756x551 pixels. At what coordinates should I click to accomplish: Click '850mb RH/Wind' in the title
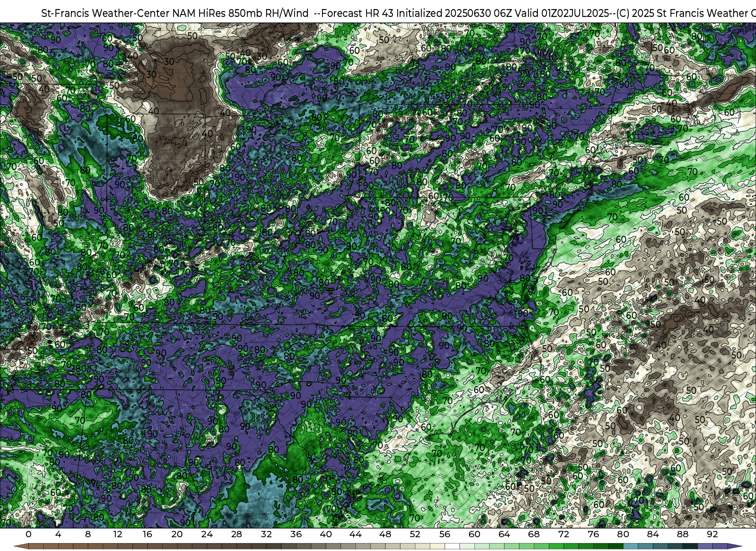[268, 13]
